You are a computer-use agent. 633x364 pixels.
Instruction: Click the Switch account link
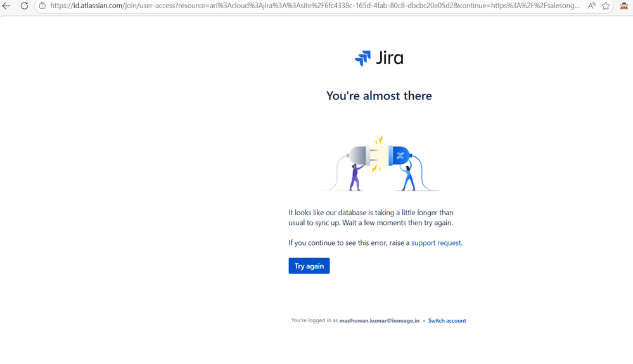click(x=447, y=320)
